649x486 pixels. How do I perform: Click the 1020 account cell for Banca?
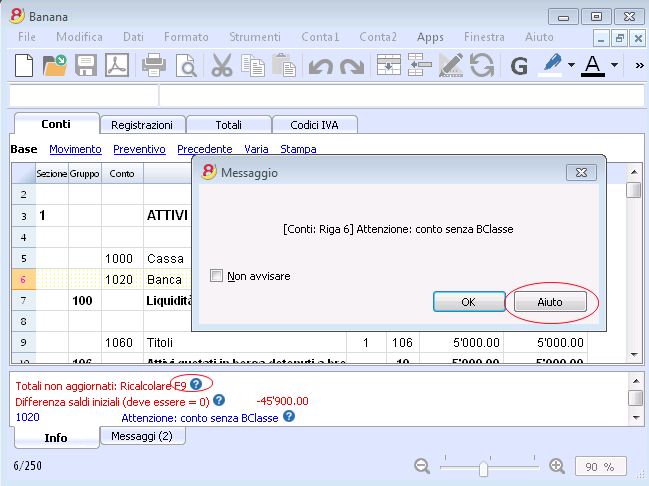pyautogui.click(x=122, y=279)
